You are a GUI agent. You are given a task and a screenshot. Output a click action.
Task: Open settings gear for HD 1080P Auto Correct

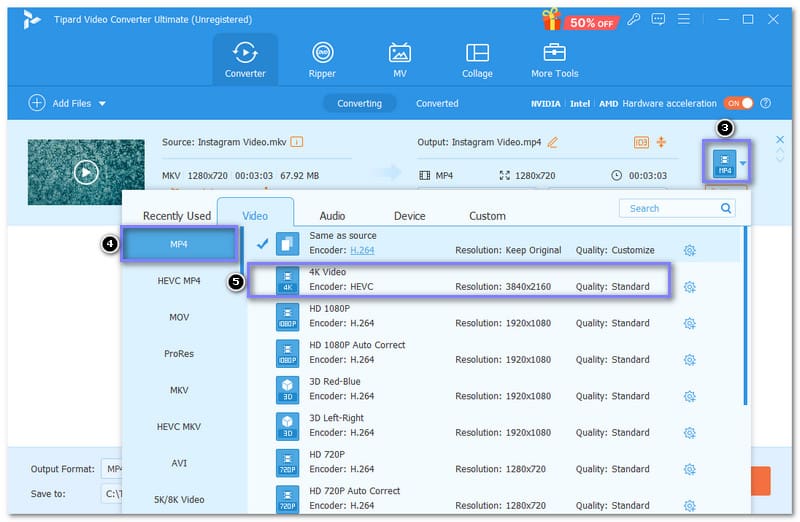[x=689, y=360]
